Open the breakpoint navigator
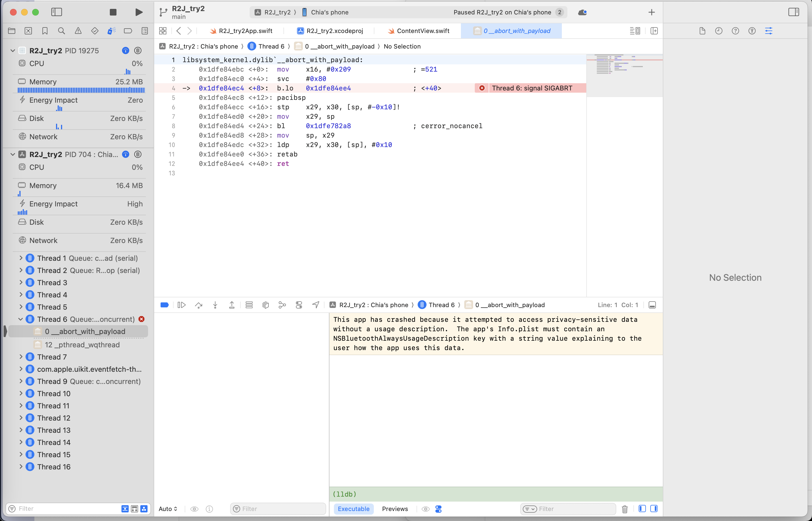Image resolution: width=812 pixels, height=521 pixels. (x=128, y=31)
